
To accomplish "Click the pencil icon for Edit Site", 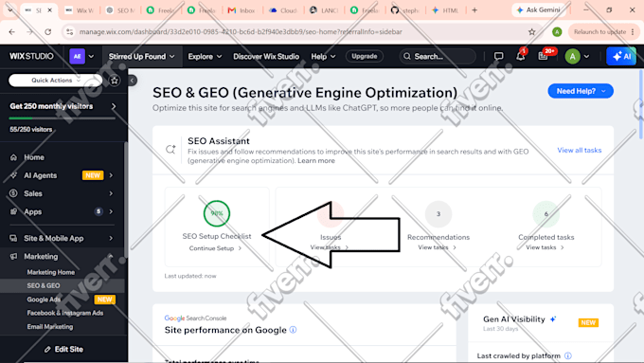I will (47, 349).
